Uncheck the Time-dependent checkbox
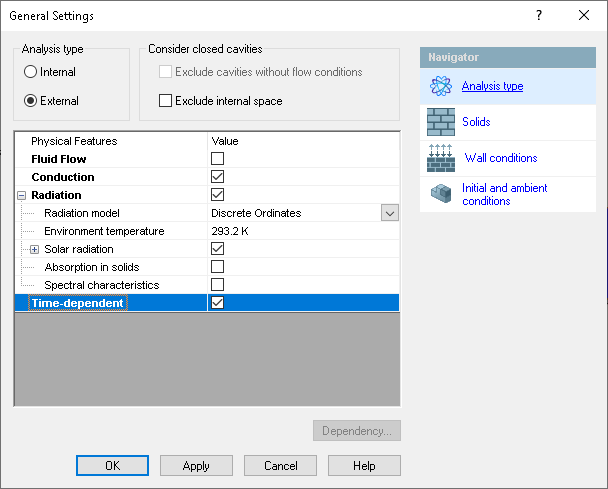The width and height of the screenshot is (608, 489). 217,303
